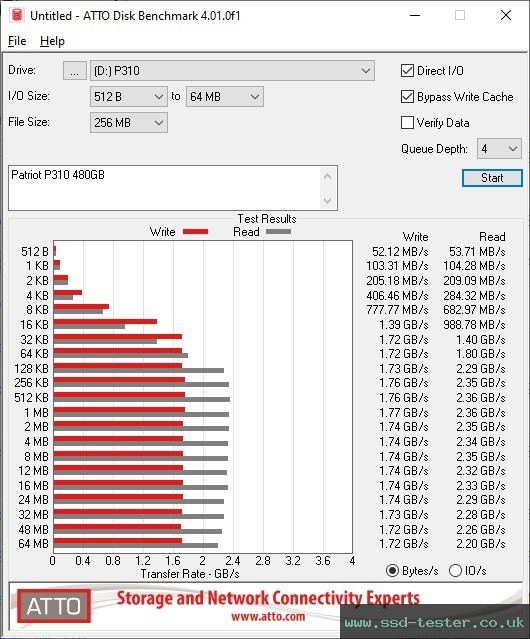Click the 4 KB read result 284.32 MB/s
Viewport: 530px width, 639px height.
tap(474, 295)
